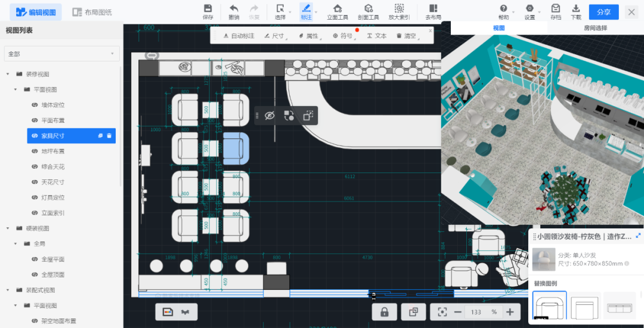644x328 pixels.
Task: Expand the 尺寸 annotation dropdown
Action: (275, 36)
